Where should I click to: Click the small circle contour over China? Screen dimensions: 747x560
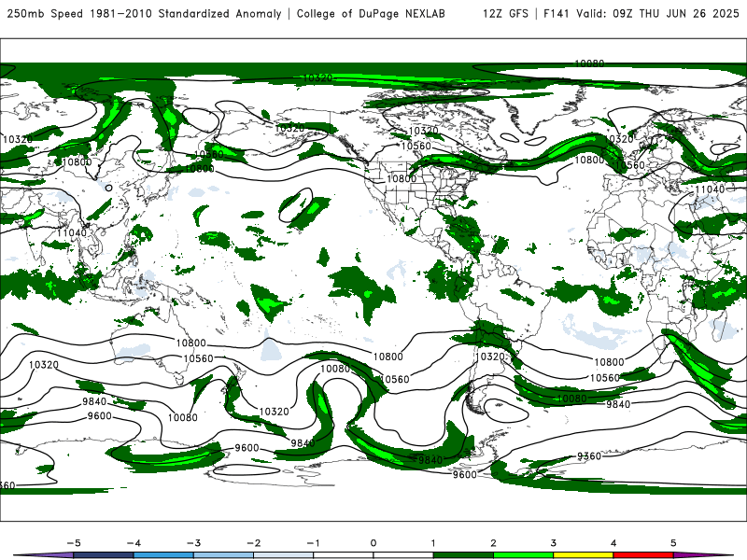click(x=108, y=189)
